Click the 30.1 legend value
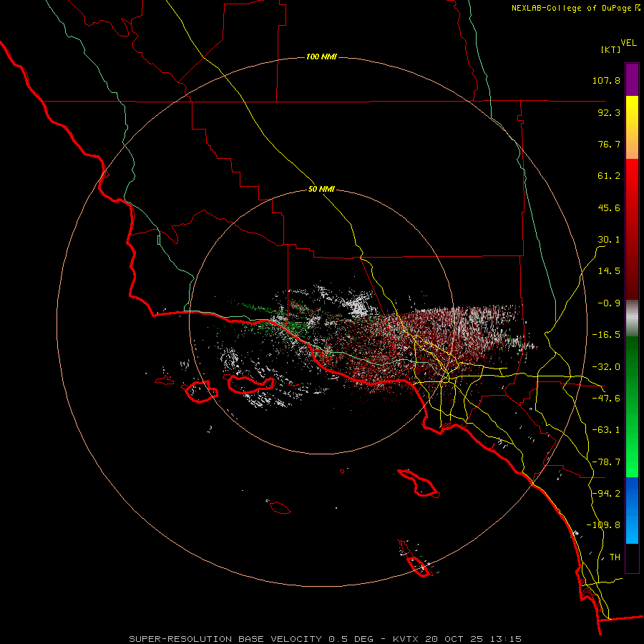 click(x=609, y=240)
